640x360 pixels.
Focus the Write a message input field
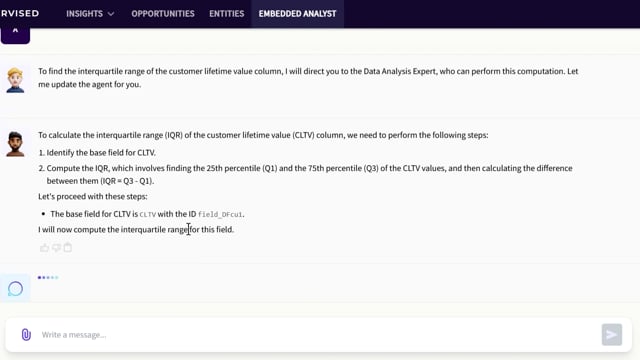pos(318,335)
